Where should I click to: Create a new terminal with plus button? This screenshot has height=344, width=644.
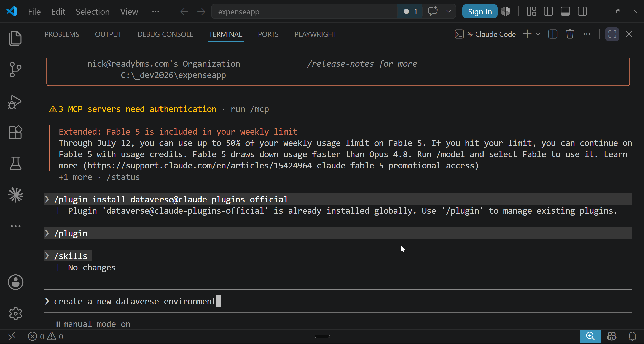tap(527, 34)
